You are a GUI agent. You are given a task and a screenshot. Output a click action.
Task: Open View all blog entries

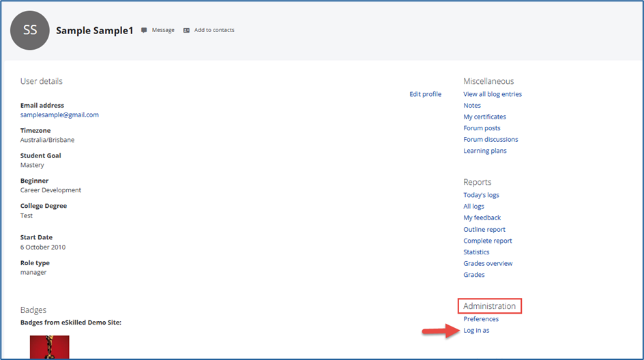tap(492, 94)
